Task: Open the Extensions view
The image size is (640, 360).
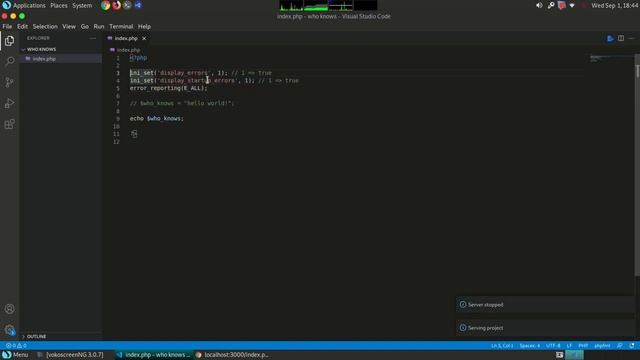Action: point(9,124)
